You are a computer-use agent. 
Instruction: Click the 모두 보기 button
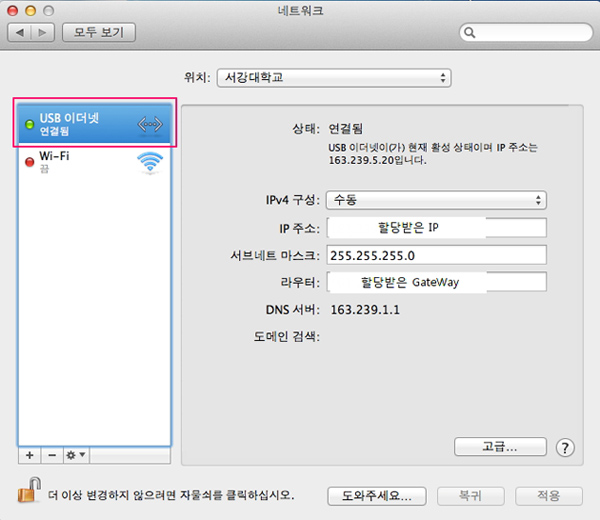[99, 33]
